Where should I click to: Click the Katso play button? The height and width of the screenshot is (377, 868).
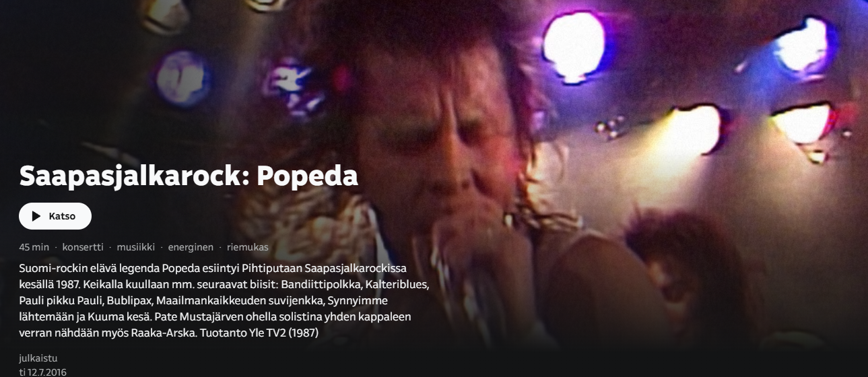55,216
